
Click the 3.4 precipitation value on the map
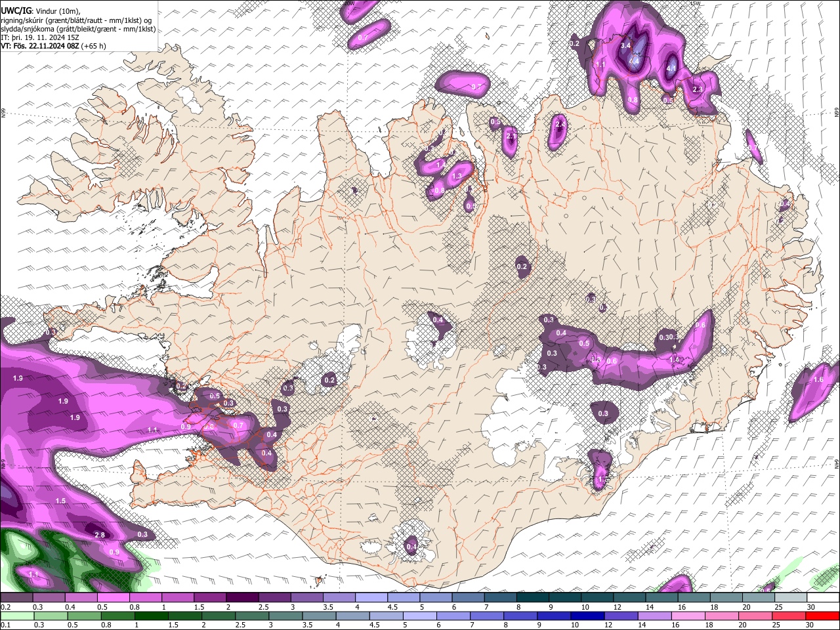tap(625, 45)
